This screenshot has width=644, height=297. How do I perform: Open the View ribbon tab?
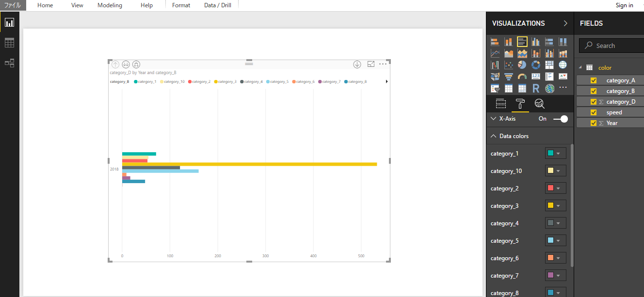click(77, 5)
